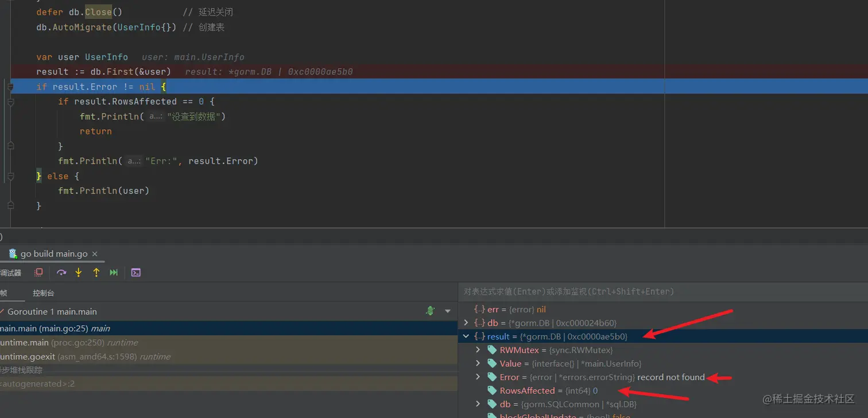Open the goroutine selector dropdown arrow
Viewport: 868px width, 418px height.
pos(448,311)
